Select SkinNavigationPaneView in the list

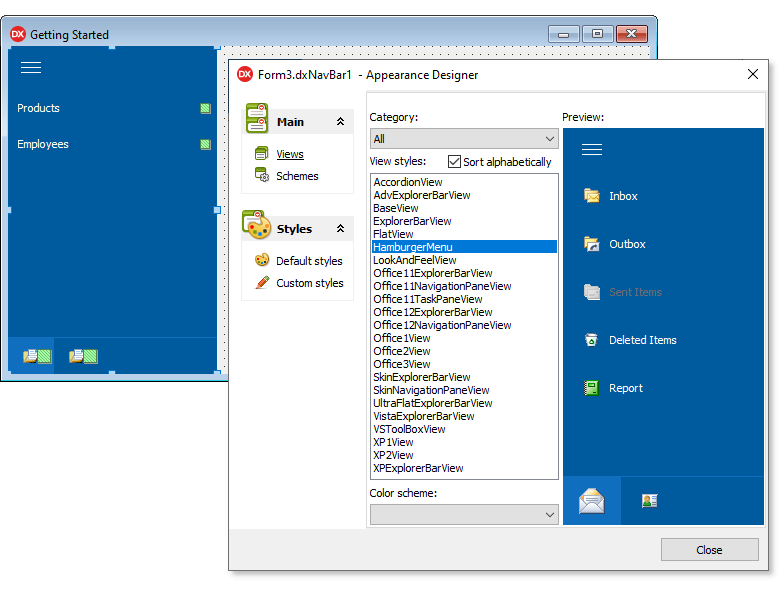point(431,390)
